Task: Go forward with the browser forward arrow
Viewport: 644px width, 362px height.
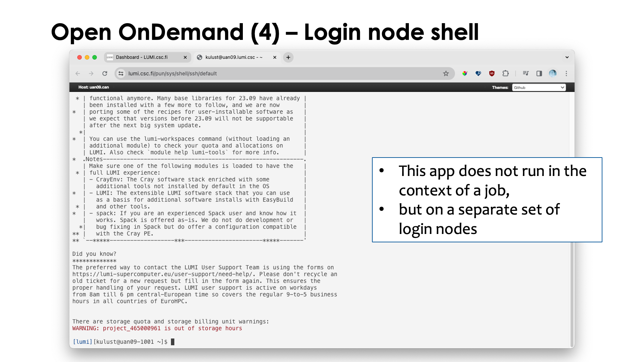Action: [x=91, y=73]
